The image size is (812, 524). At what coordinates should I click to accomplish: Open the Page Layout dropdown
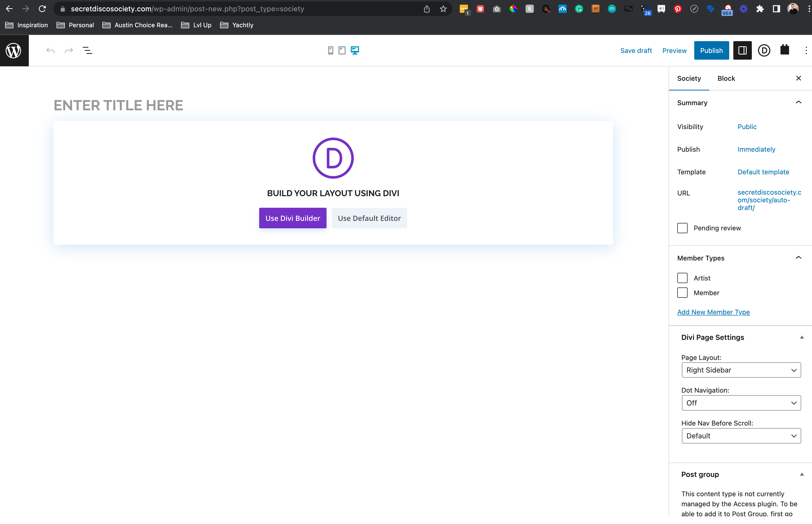pyautogui.click(x=741, y=370)
